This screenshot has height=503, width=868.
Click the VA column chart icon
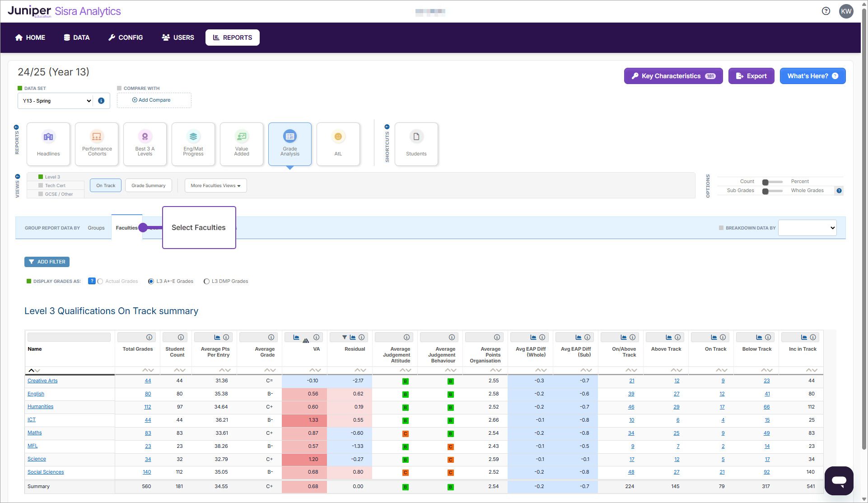[x=296, y=337]
